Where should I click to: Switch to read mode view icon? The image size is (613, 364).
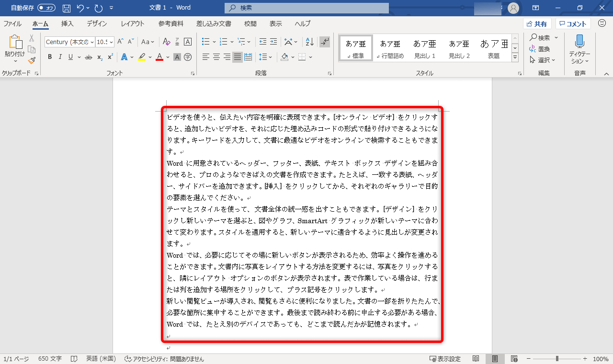[476, 359]
